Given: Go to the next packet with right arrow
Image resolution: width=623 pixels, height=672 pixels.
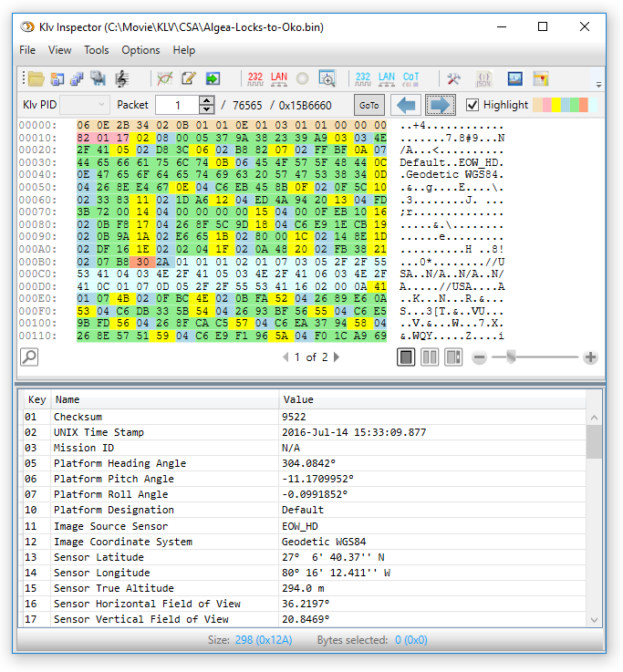Looking at the screenshot, I should coord(441,105).
